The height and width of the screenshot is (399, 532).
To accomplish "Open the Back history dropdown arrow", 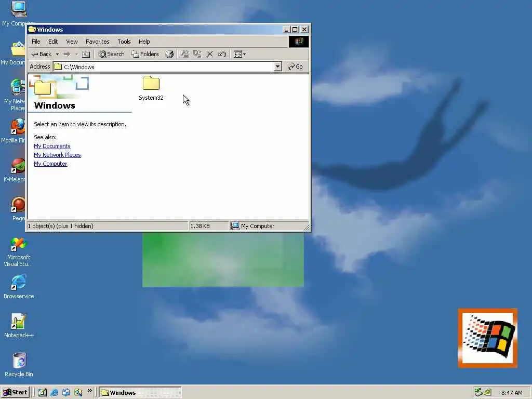I will click(57, 54).
